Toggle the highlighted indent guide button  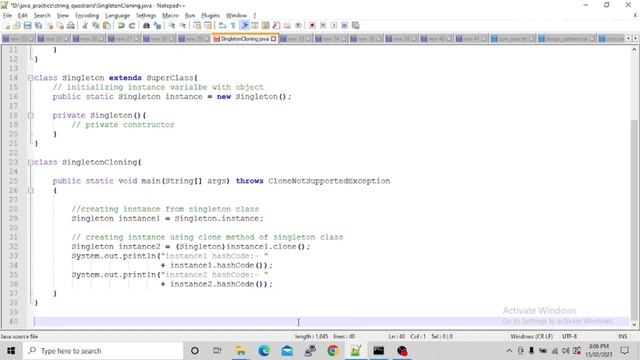click(244, 25)
